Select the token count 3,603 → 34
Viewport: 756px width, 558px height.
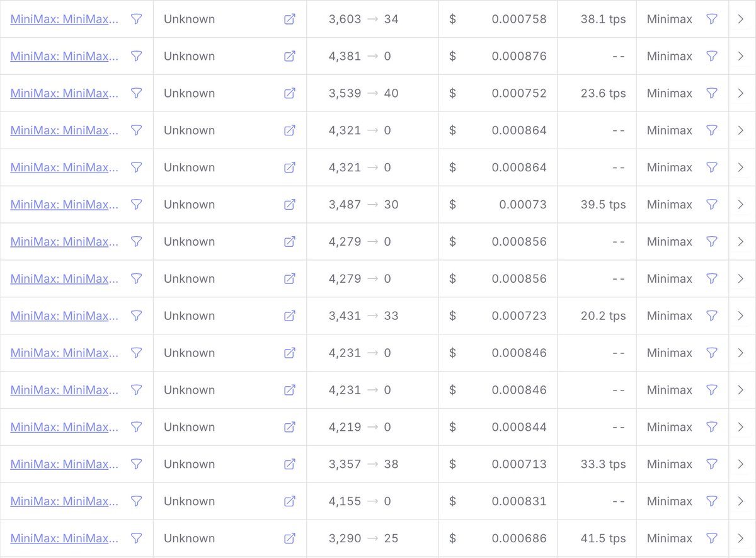364,19
